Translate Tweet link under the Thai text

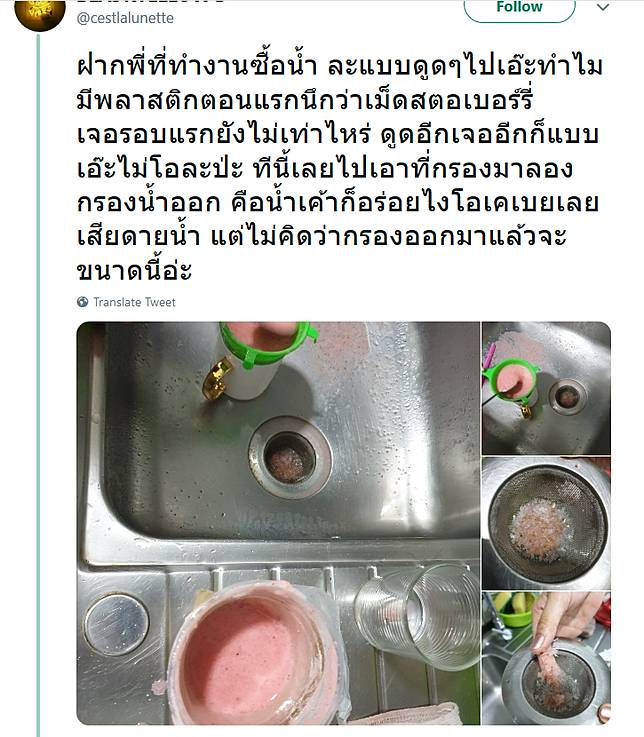(134, 302)
